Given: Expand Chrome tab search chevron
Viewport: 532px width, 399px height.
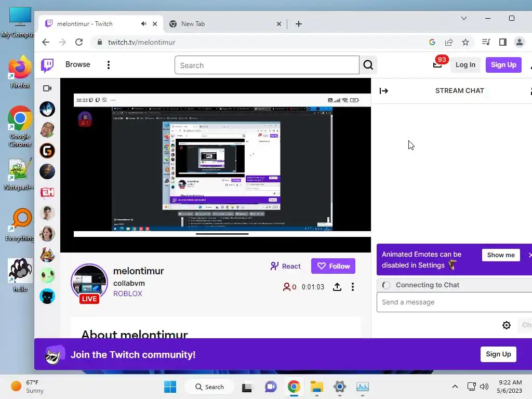Looking at the screenshot, I should tap(464, 18).
